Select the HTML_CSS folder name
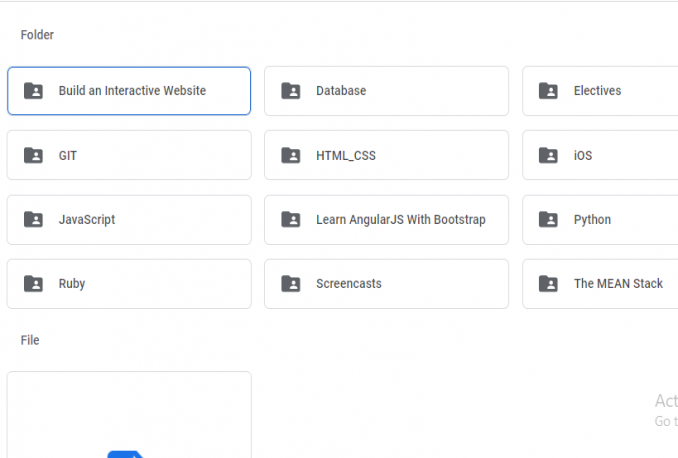The height and width of the screenshot is (458, 678). coord(346,156)
